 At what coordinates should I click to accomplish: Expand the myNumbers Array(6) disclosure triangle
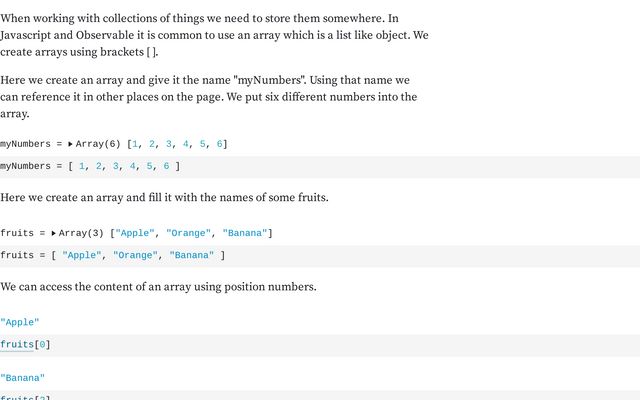tap(70, 144)
